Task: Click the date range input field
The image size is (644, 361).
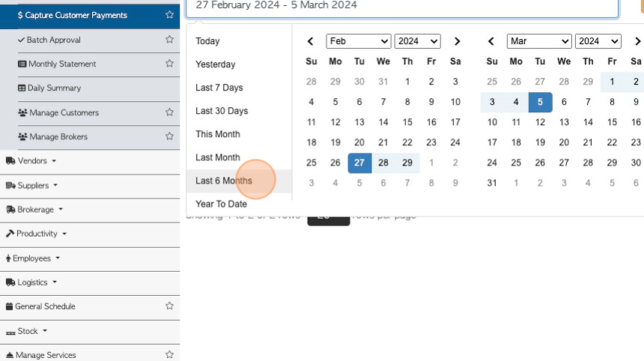Action: tap(402, 7)
